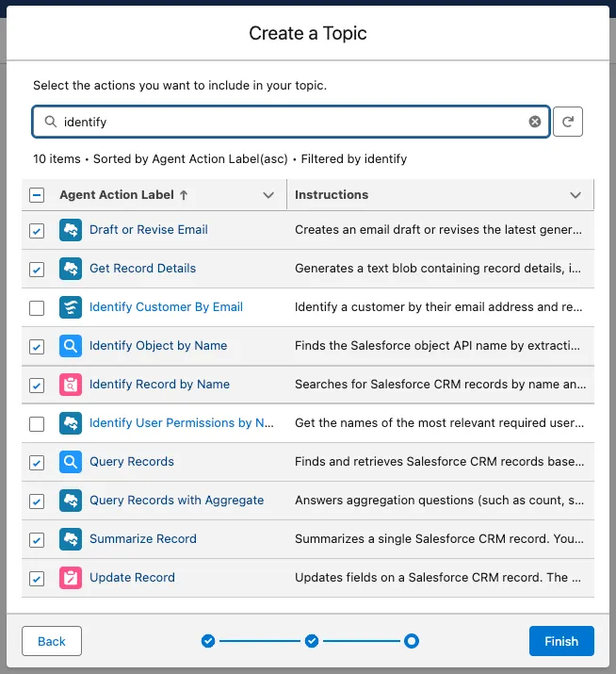Enable the Identify User Permissions checkbox
This screenshot has width=616, height=674.
pyautogui.click(x=37, y=424)
